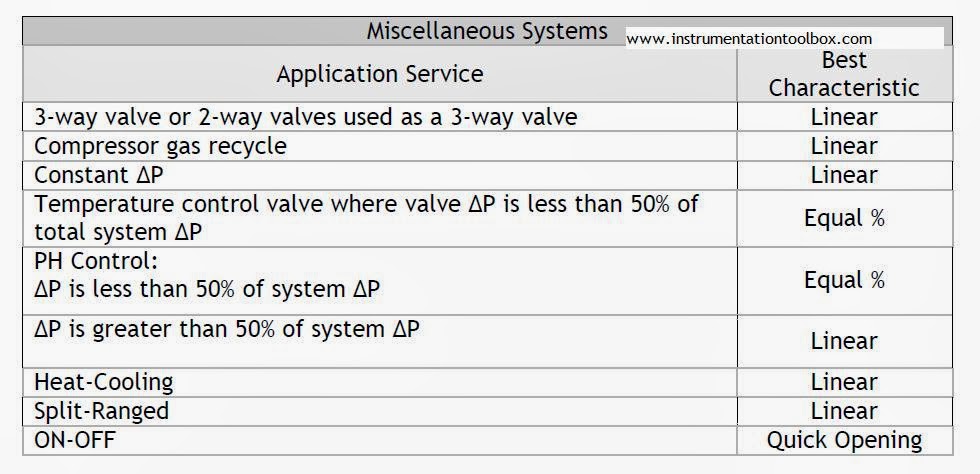The height and width of the screenshot is (474, 980).
Task: Click the Compressor gas recycle cell
Action: (380, 146)
